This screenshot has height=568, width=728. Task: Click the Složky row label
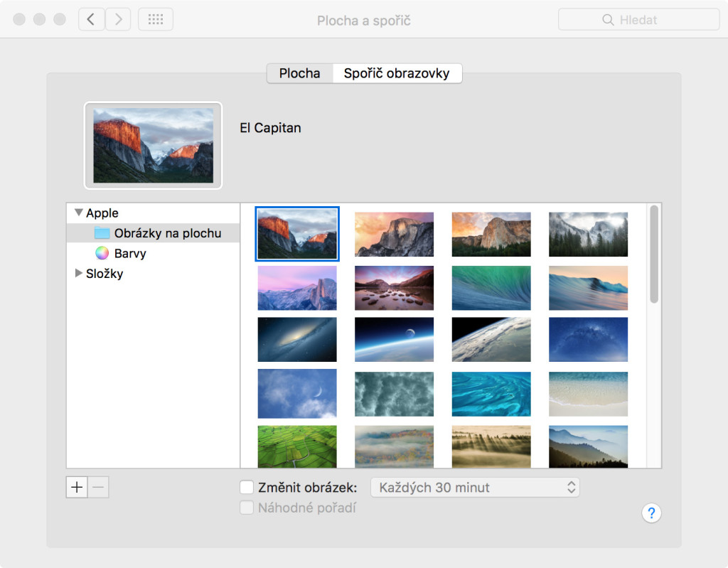click(x=105, y=274)
